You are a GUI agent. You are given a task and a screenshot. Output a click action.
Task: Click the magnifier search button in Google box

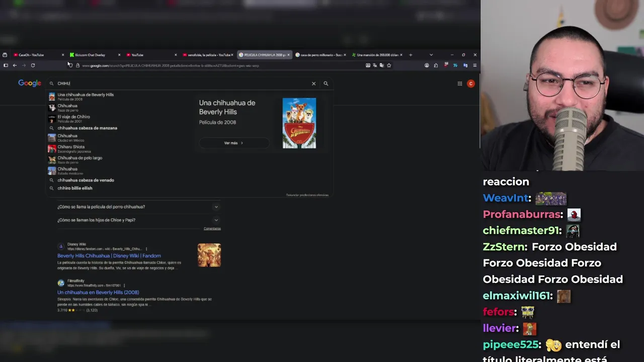(x=326, y=83)
